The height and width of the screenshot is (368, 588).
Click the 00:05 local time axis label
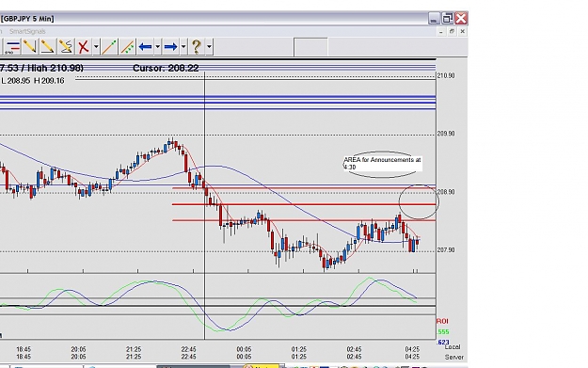pos(244,349)
